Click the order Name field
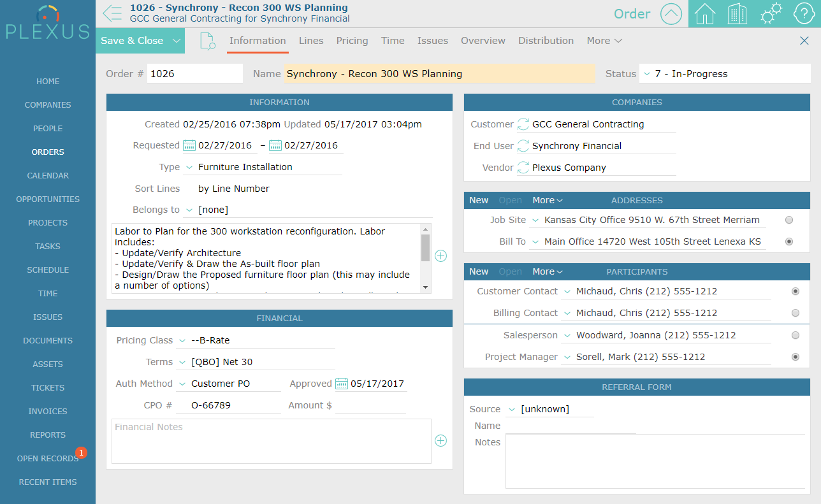This screenshot has width=821, height=504. coord(439,74)
